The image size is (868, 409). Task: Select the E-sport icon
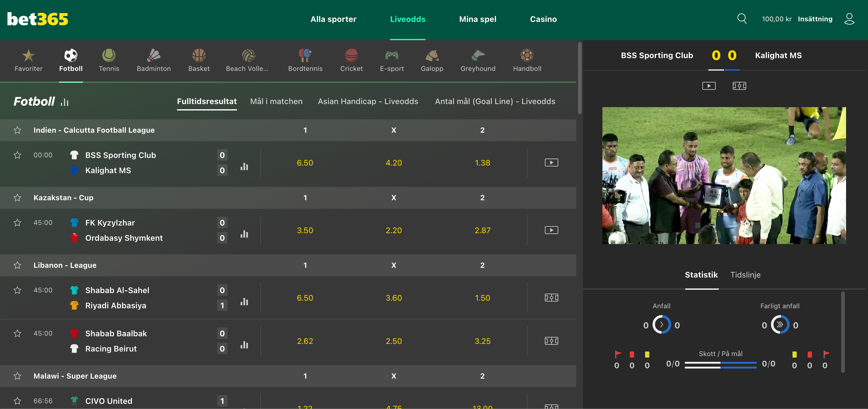[392, 61]
